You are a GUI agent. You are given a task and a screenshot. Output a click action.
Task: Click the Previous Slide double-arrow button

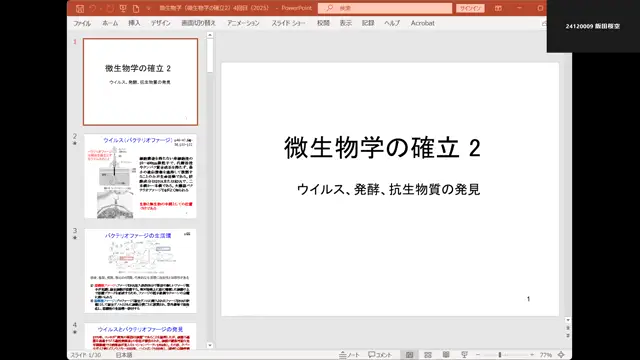coord(567,328)
